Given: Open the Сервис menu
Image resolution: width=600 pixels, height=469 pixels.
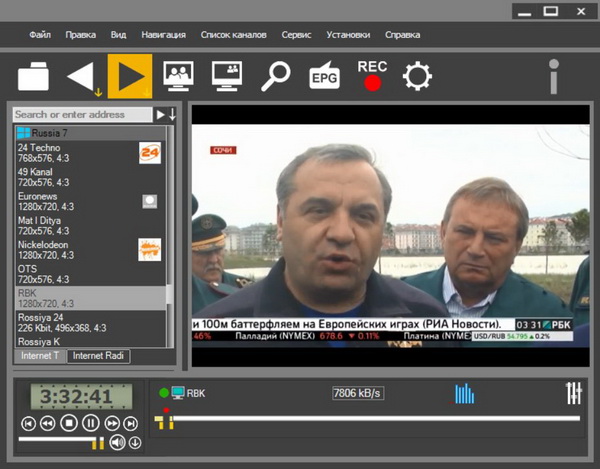Looking at the screenshot, I should pos(296,34).
